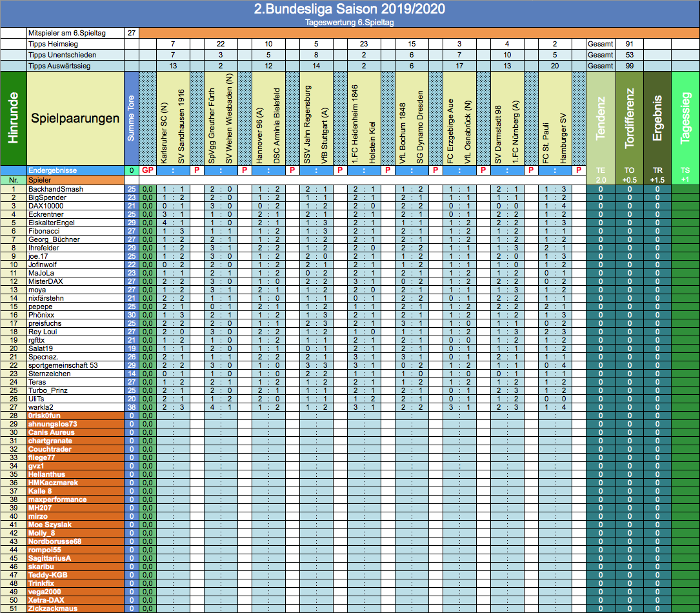
Task: Select inactive player 'Xetra-DAX'
Action: click(75, 600)
